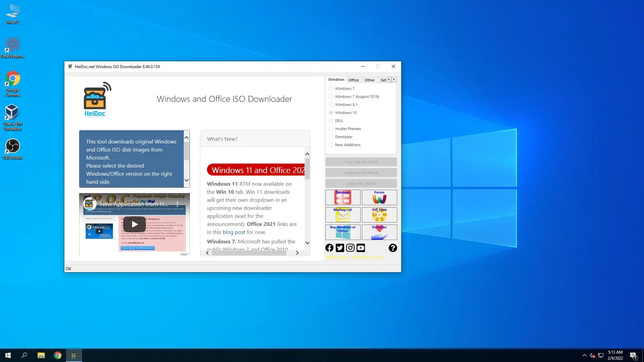
Task: Open the Database icon button
Action: [x=343, y=197]
